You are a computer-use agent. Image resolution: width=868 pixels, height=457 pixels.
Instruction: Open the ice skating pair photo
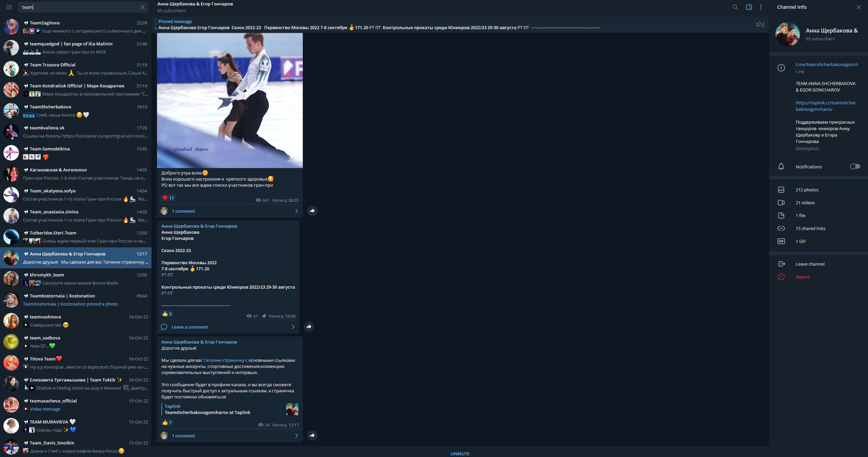pos(230,100)
